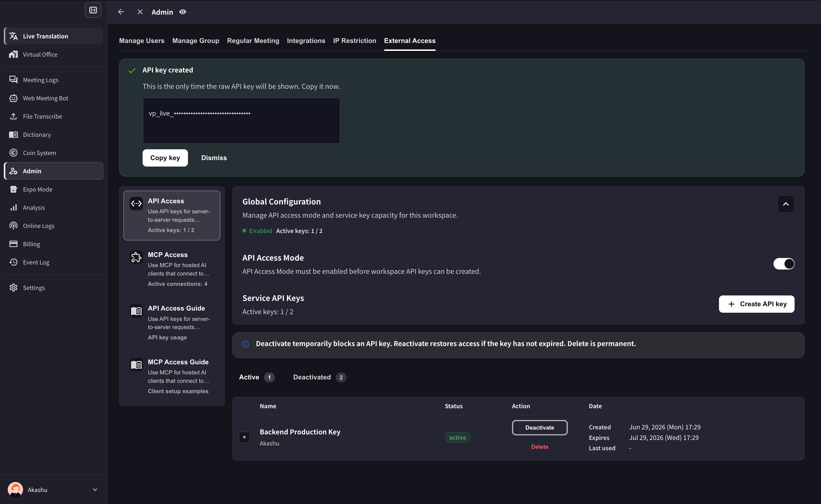Open Event Log
Image resolution: width=821 pixels, height=504 pixels.
pyautogui.click(x=53, y=262)
